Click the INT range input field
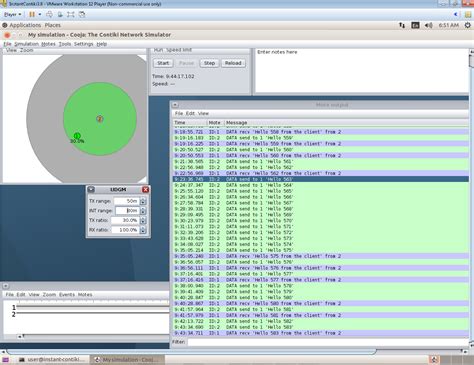 click(x=127, y=211)
